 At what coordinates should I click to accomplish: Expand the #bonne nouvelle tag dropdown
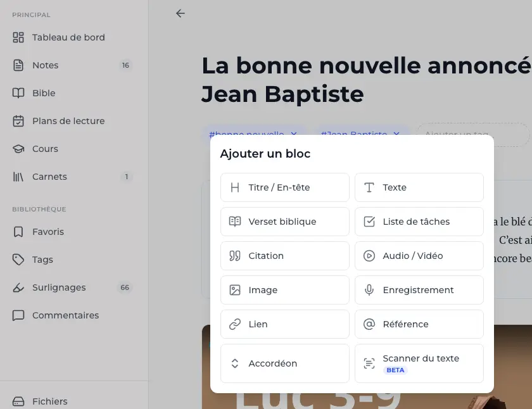tap(293, 134)
